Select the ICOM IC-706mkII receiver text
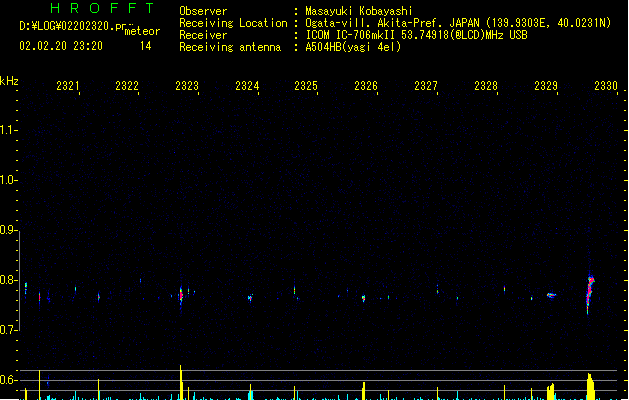Image resolution: width=629 pixels, height=400 pixels. 416,35
